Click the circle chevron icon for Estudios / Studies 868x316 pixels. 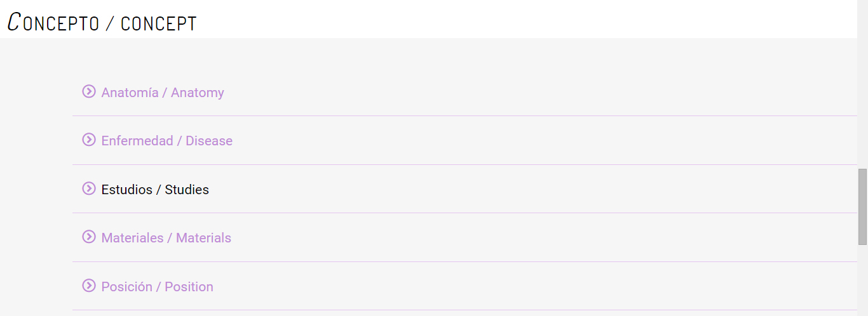point(89,188)
